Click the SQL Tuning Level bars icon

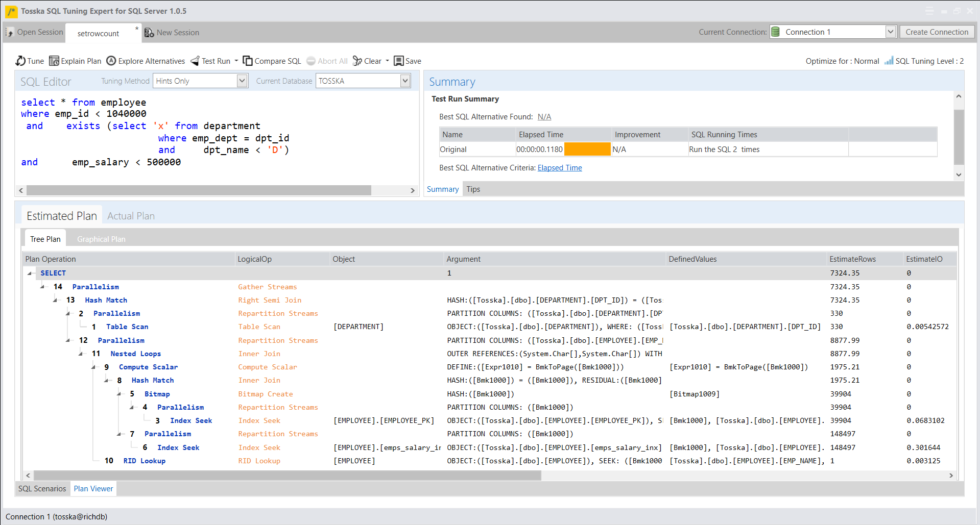889,61
